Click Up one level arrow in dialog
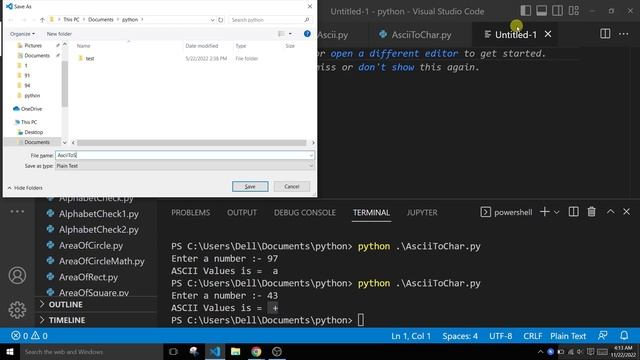 [42, 20]
